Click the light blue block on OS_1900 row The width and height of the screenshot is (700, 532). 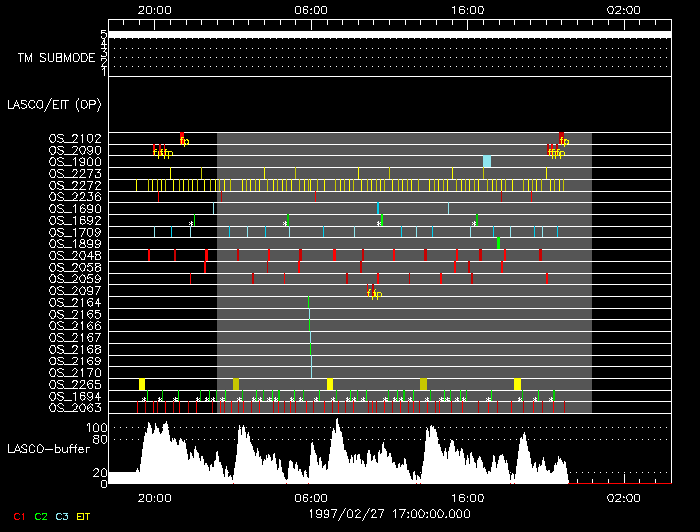coord(487,162)
